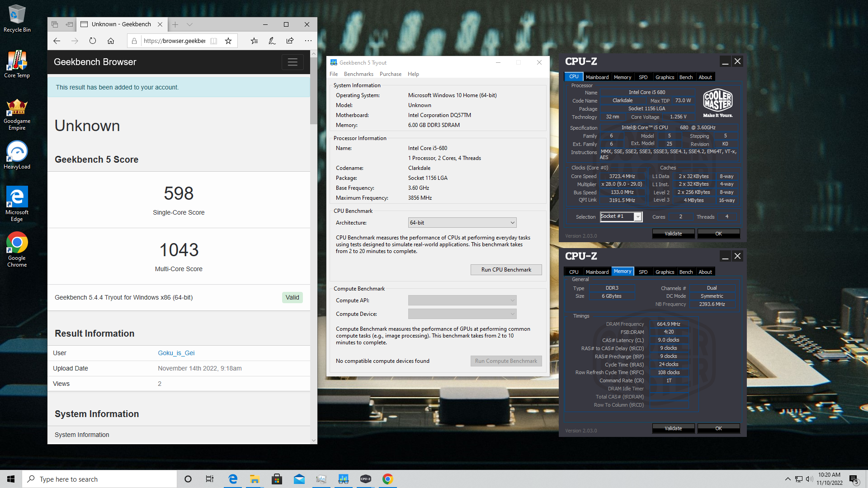Click Geekbench Browser scrollbar thumb
This screenshot has width=868, height=488.
click(x=313, y=90)
